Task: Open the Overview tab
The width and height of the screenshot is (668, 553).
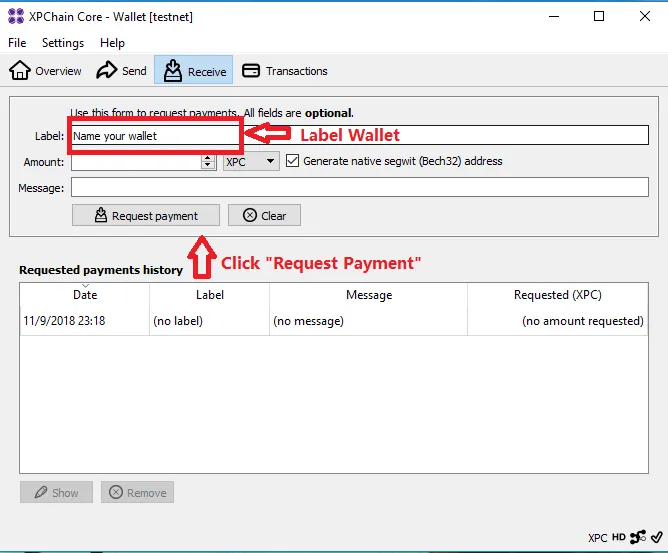Action: point(45,70)
